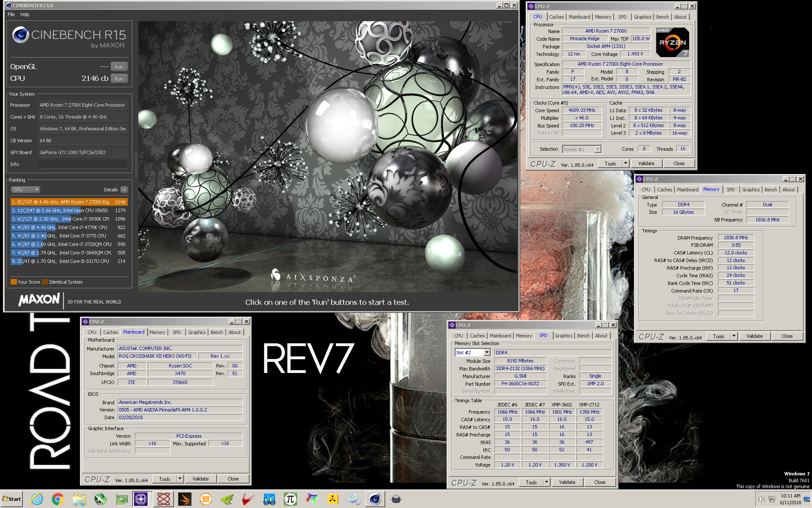Screen dimensions: 812x508
Task: Click the AMD Ryzen 7 logo in CPU-Z
Action: point(672,42)
